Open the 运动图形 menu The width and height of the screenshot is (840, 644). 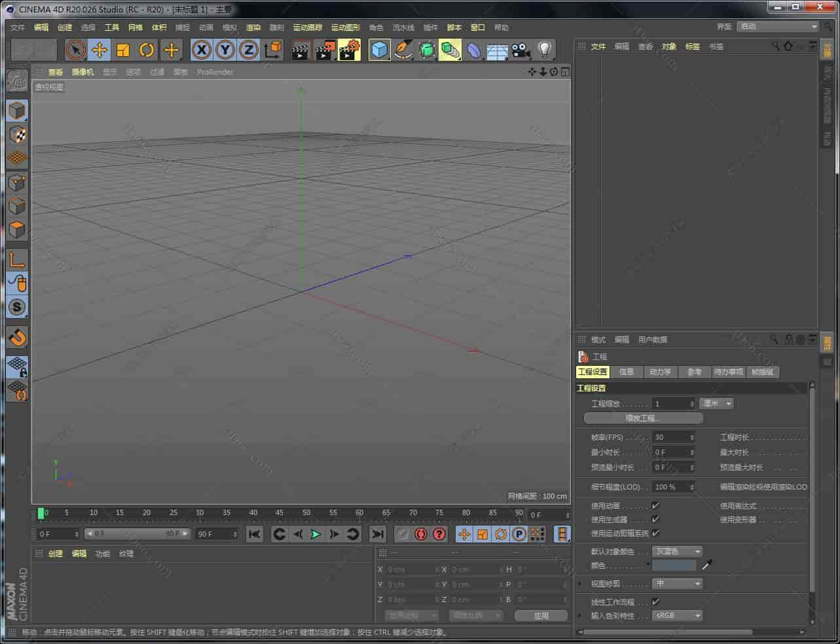346,27
